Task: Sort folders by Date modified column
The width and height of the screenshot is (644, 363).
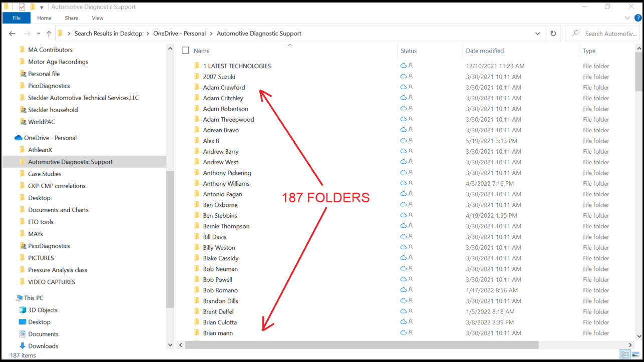Action: pos(484,51)
